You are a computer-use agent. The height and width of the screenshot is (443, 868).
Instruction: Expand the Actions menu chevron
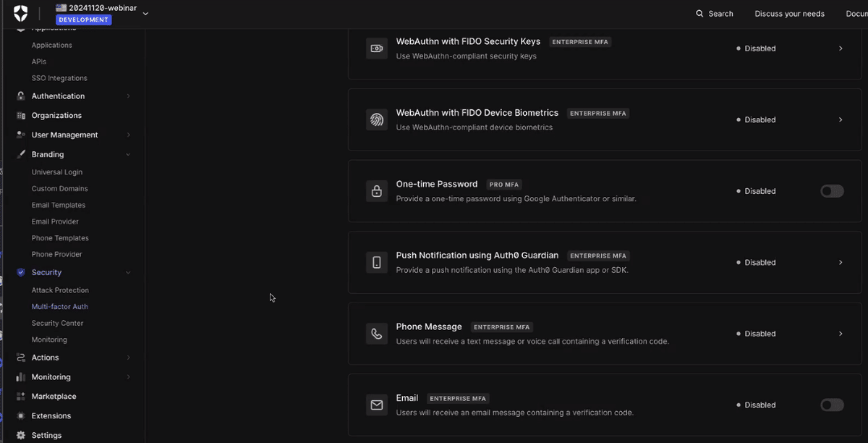coord(128,358)
